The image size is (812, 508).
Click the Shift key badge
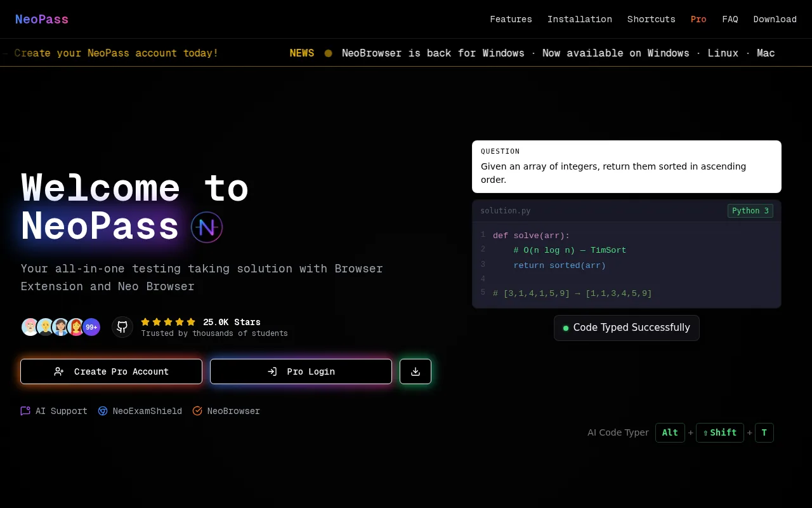(x=720, y=432)
